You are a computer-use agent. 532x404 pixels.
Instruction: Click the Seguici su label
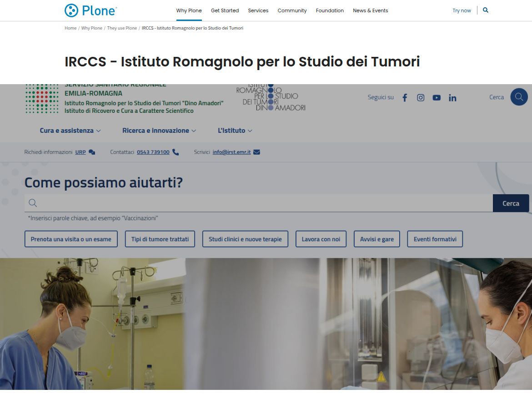(381, 97)
